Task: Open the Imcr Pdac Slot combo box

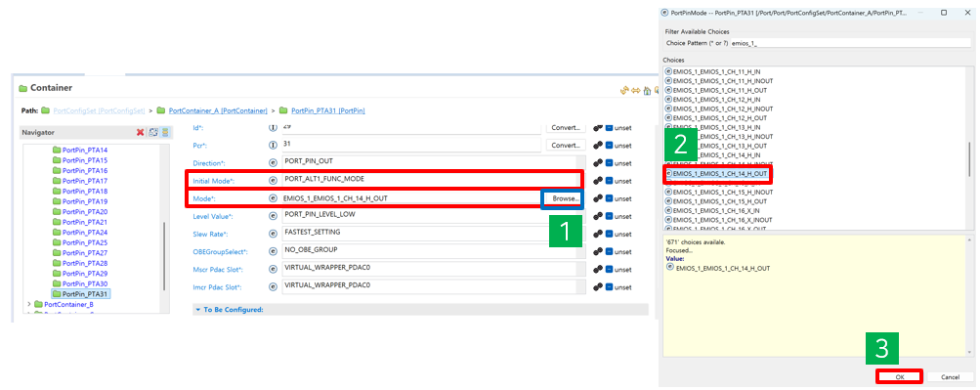Action: 433,286
